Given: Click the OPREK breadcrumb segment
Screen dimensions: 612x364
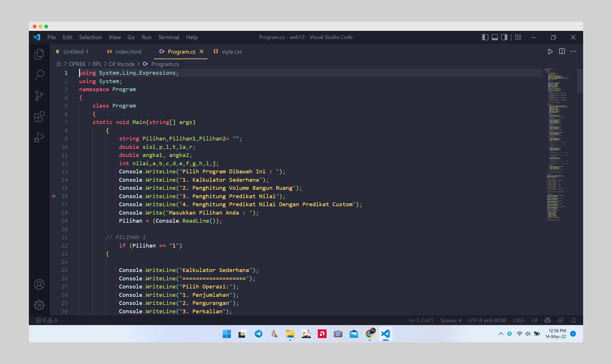Looking at the screenshot, I should coord(77,64).
